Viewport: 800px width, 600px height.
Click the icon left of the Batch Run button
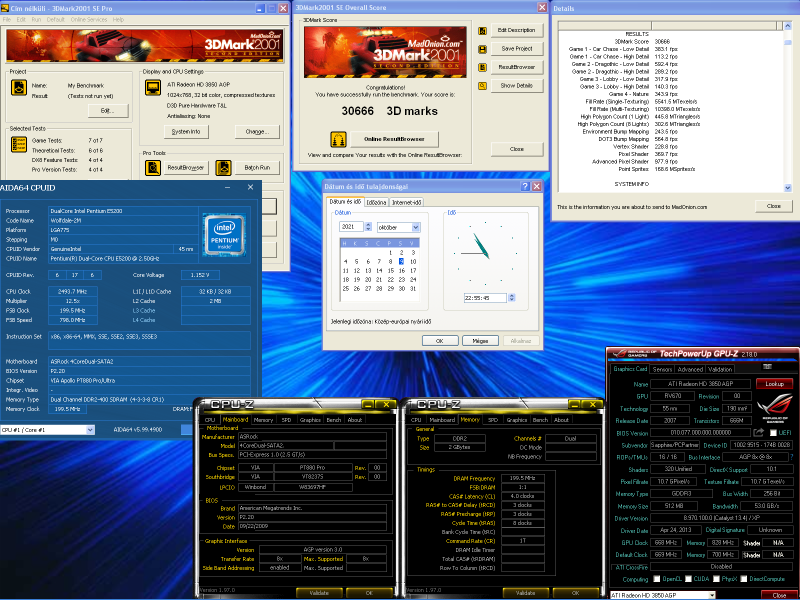pos(223,167)
